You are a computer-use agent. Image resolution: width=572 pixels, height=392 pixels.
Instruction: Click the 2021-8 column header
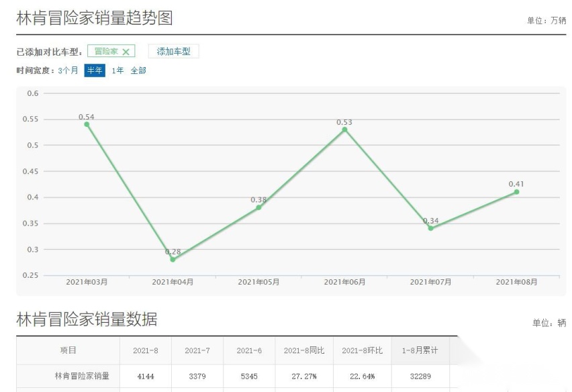146,350
